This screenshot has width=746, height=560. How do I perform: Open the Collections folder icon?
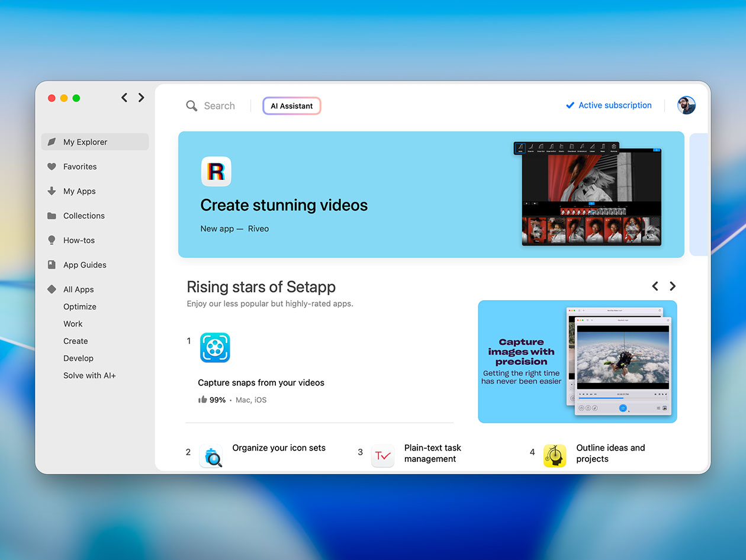pyautogui.click(x=52, y=215)
